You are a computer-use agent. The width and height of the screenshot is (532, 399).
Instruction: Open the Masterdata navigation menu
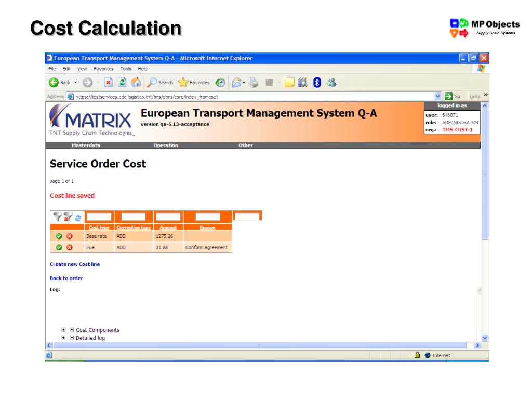pyautogui.click(x=86, y=145)
